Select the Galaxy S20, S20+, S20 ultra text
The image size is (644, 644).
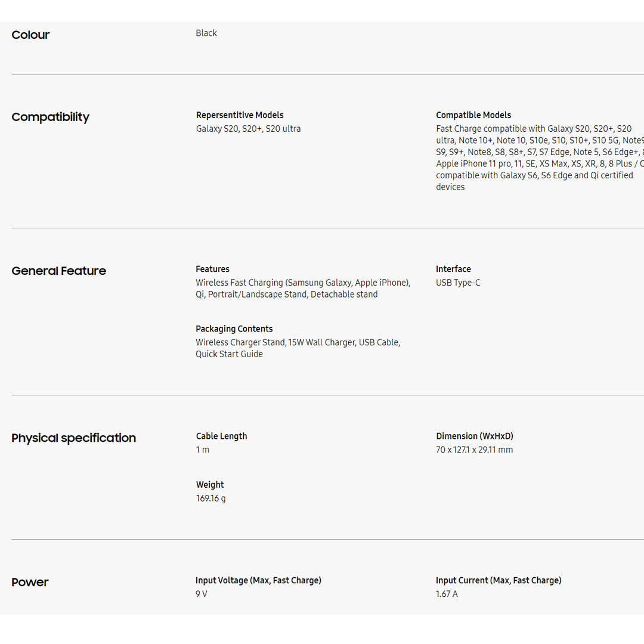[x=248, y=129]
